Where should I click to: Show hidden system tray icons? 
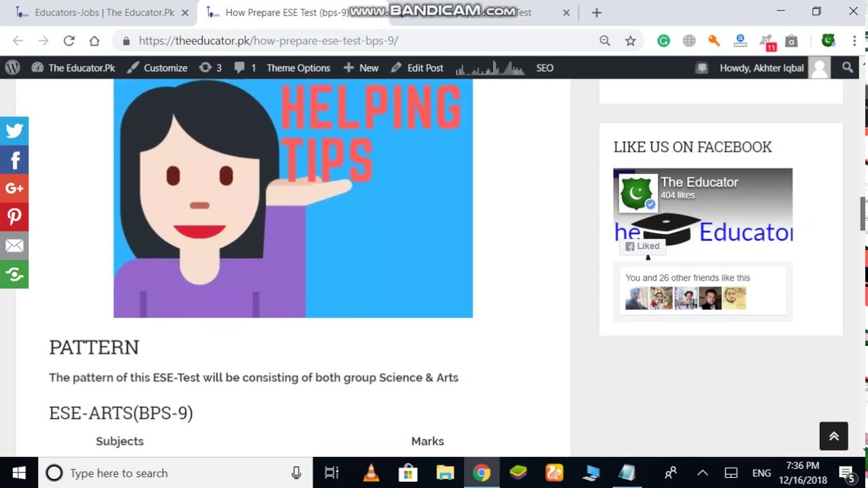(x=703, y=473)
